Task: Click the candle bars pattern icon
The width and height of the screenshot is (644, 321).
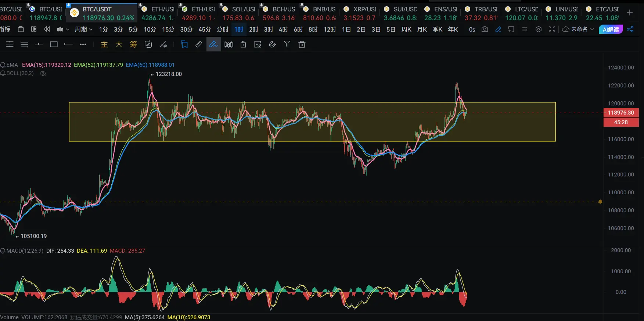Action: click(x=229, y=44)
